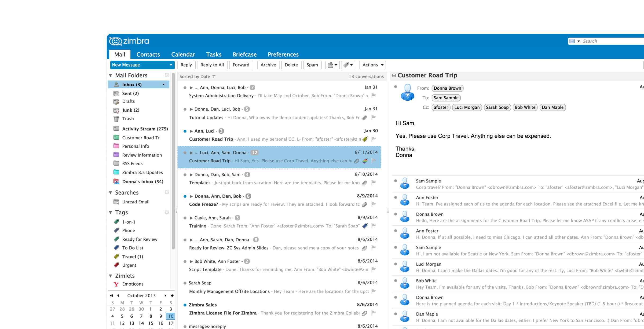Select the green Customer Road Tr folder

[x=141, y=138]
